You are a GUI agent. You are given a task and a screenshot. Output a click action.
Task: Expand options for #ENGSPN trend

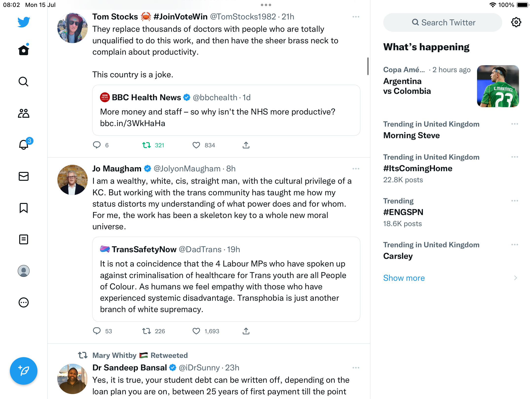[515, 201]
